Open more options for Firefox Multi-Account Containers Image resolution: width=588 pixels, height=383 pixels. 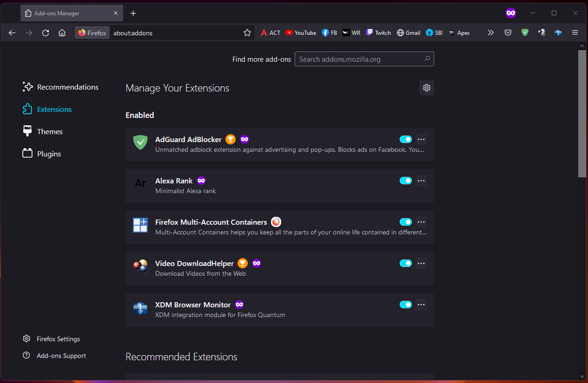[x=421, y=222]
